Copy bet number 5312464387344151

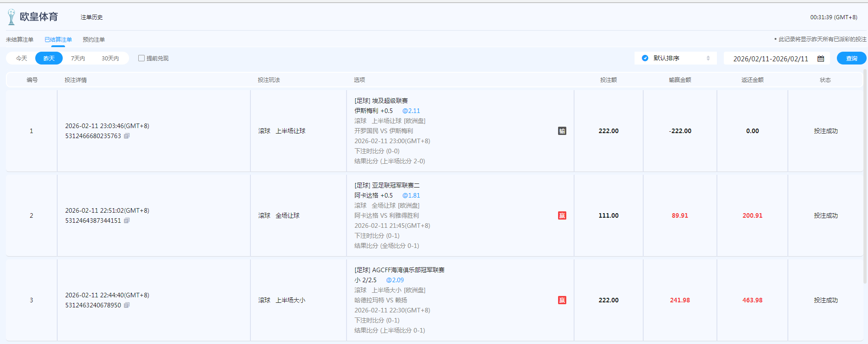(127, 220)
